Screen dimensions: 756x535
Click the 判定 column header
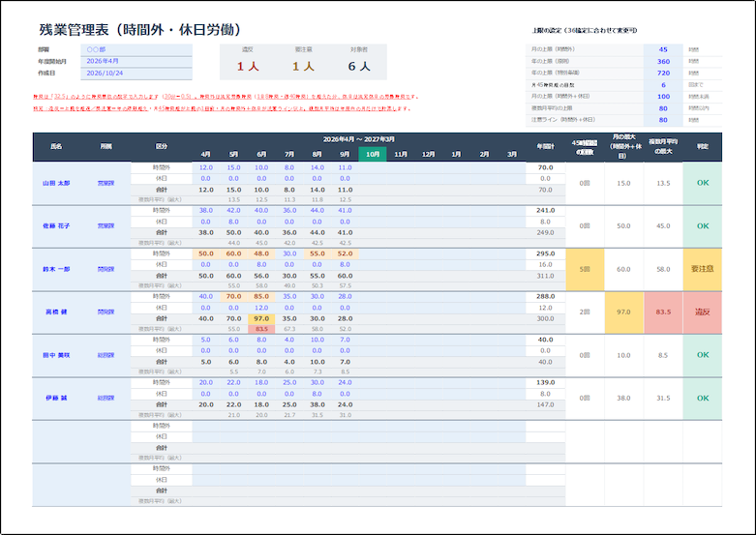pyautogui.click(x=703, y=146)
